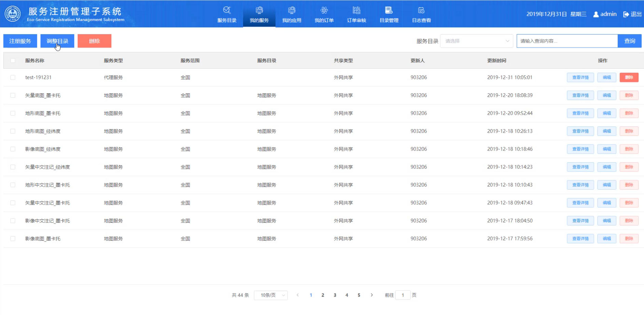Delete the 地形中文注记_墨卡托 row
Screen dimensions: 644x315
point(629,185)
